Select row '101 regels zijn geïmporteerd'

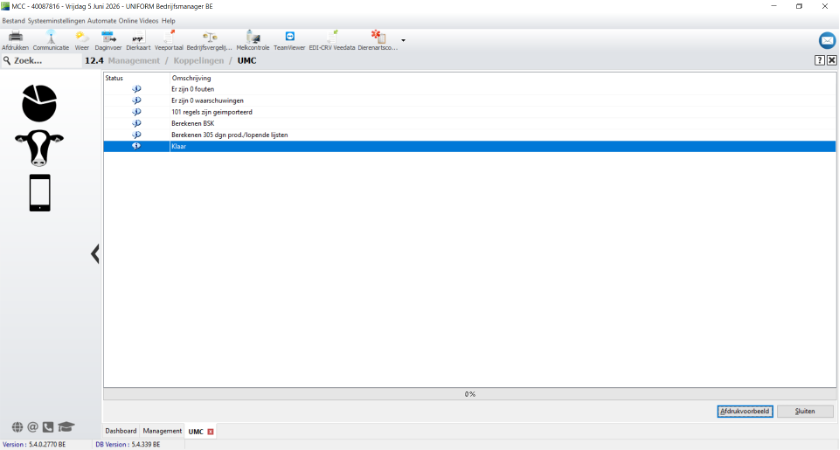(470, 112)
